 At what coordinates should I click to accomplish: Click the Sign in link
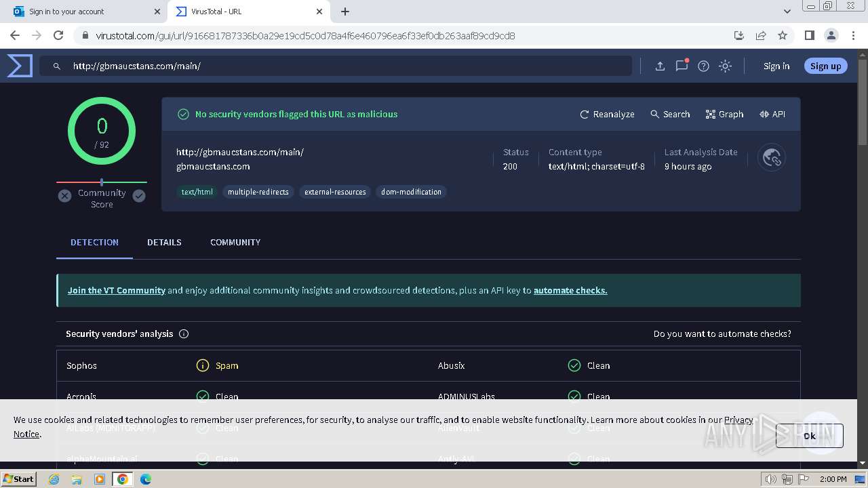[x=776, y=66]
